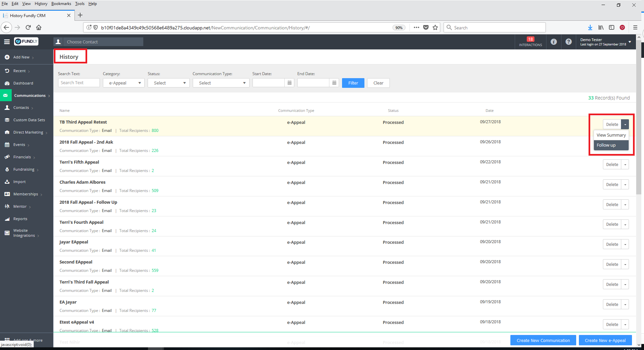Open Start Date calendar picker icon
This screenshot has height=350, width=644.
click(289, 83)
